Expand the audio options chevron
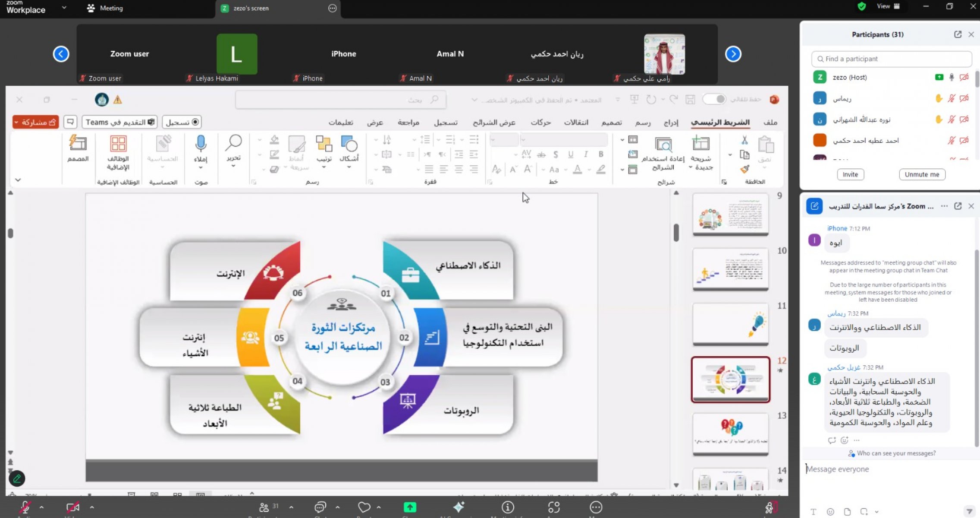 [x=42, y=507]
